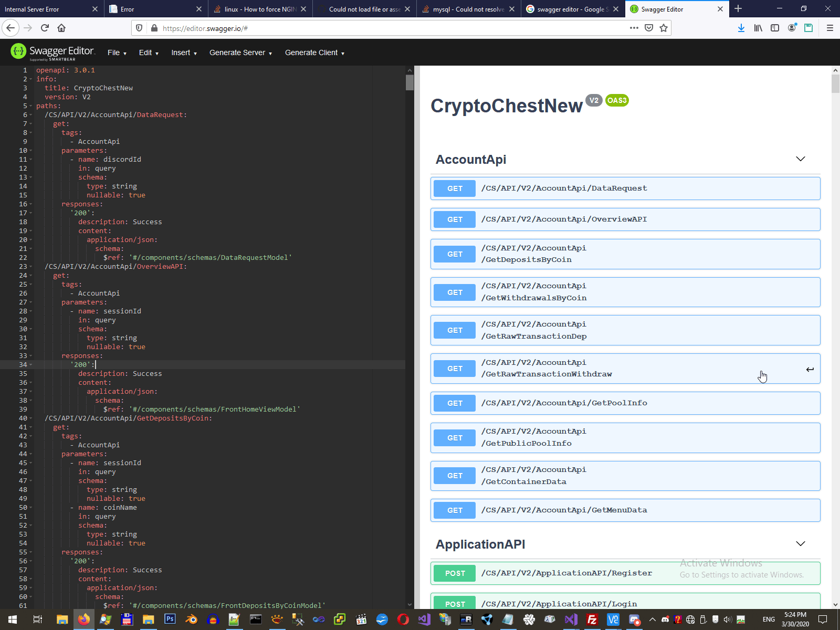
Task: Expand the GET DataRequest operation
Action: point(625,188)
